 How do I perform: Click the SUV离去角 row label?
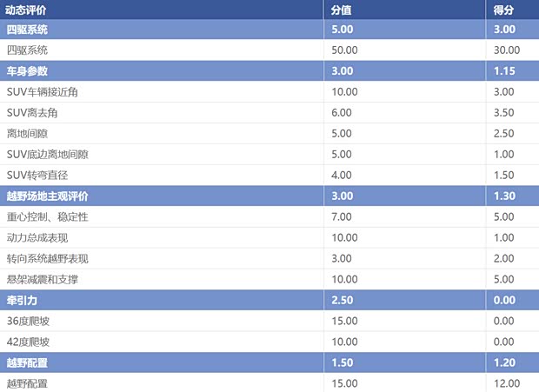[x=32, y=112]
